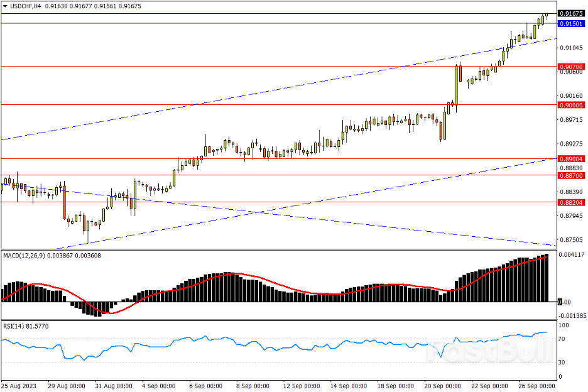
Task: Click the dropdown triangle beside USDCHF,H4
Action: [6, 6]
